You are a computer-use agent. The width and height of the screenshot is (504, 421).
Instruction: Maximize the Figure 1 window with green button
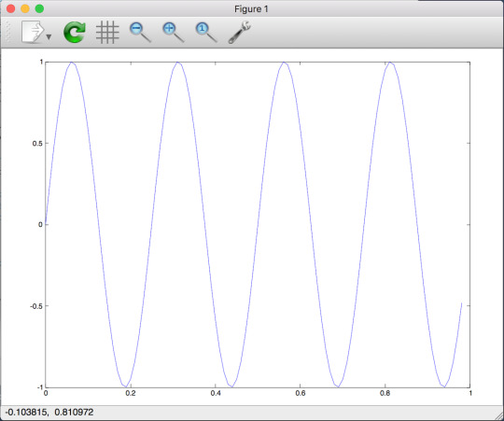pos(39,8)
